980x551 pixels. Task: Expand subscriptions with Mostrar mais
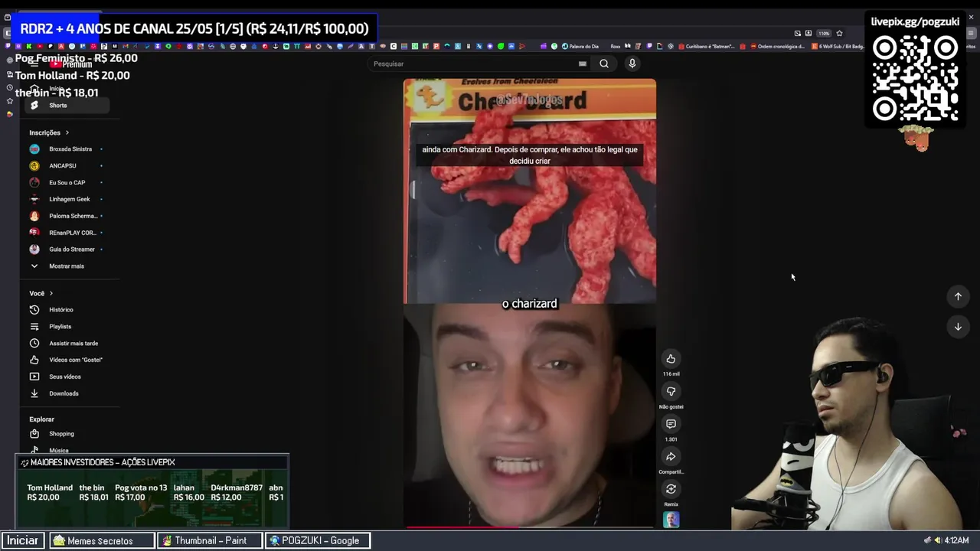67,266
